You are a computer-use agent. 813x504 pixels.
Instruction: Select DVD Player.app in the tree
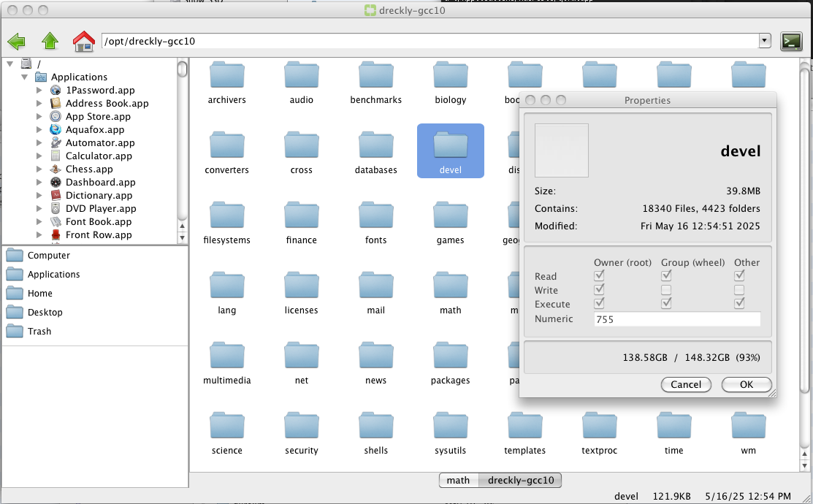(x=101, y=208)
